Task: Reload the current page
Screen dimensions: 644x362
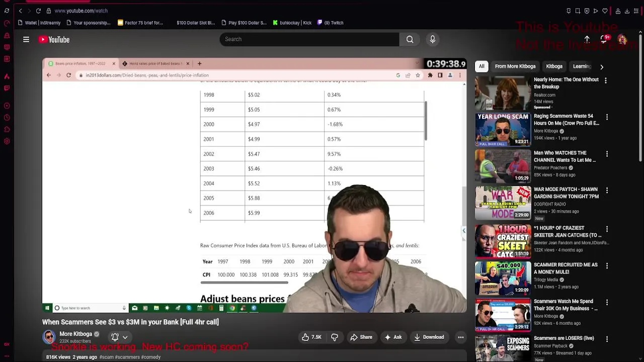Action: (x=38, y=11)
